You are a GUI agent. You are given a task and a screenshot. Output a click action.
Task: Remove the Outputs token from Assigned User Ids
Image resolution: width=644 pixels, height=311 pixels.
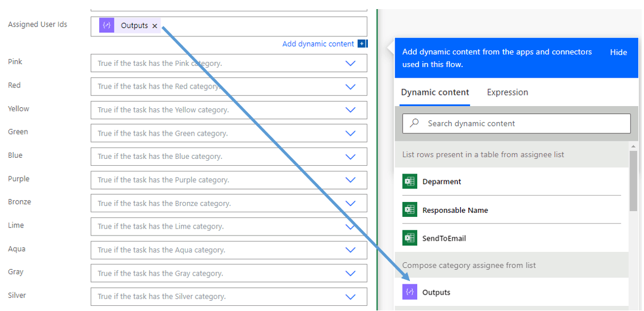pos(155,26)
